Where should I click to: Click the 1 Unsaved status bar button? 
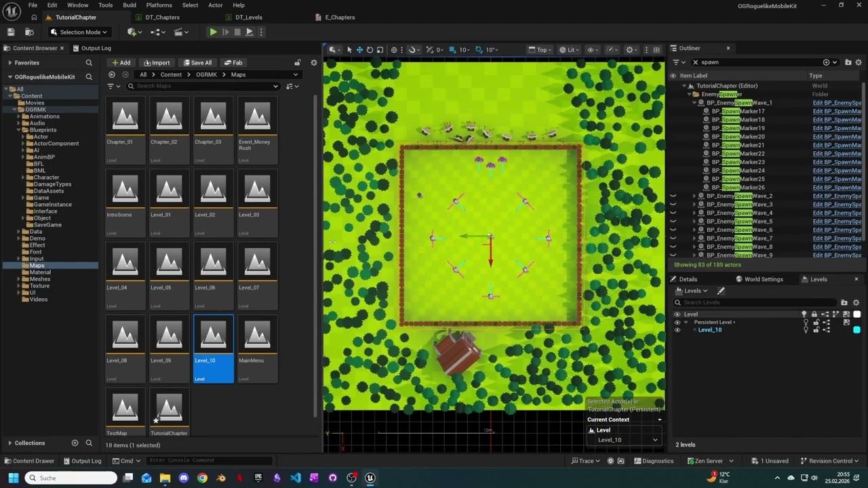[x=770, y=461]
